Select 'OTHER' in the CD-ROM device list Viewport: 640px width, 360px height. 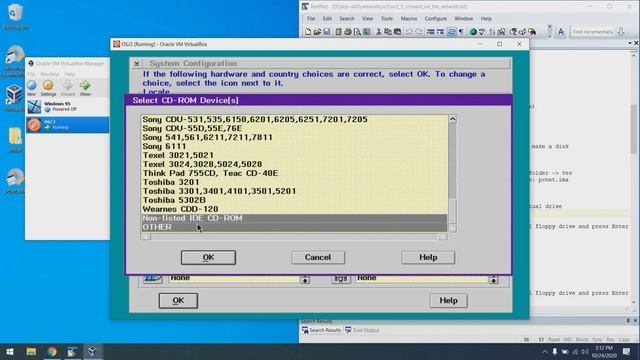[294, 227]
